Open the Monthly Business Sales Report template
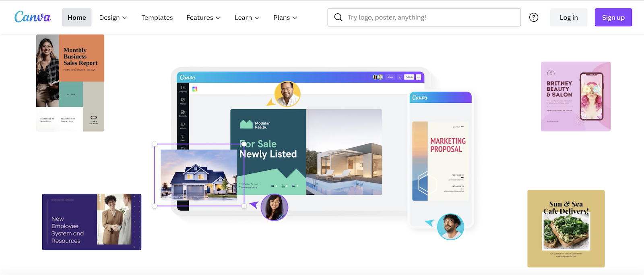Screen dimensions: 644x275 (x=70, y=83)
